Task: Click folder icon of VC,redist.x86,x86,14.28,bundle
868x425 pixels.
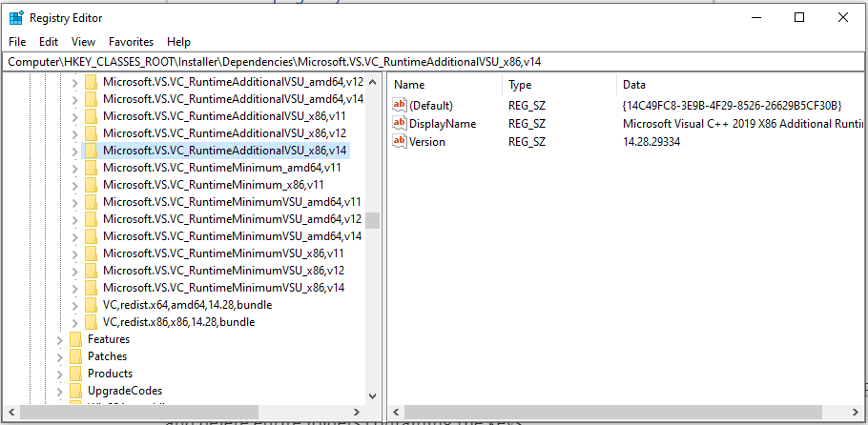Action: coord(91,322)
